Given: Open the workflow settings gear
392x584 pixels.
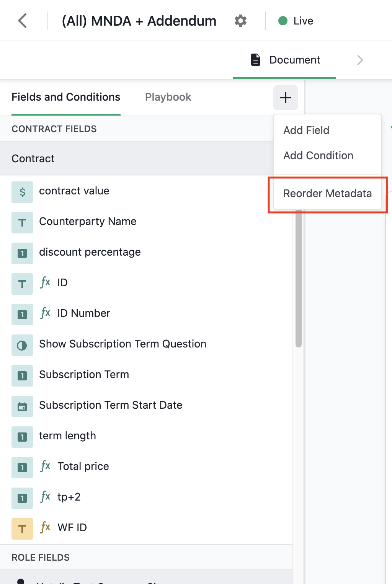Looking at the screenshot, I should pos(241,21).
